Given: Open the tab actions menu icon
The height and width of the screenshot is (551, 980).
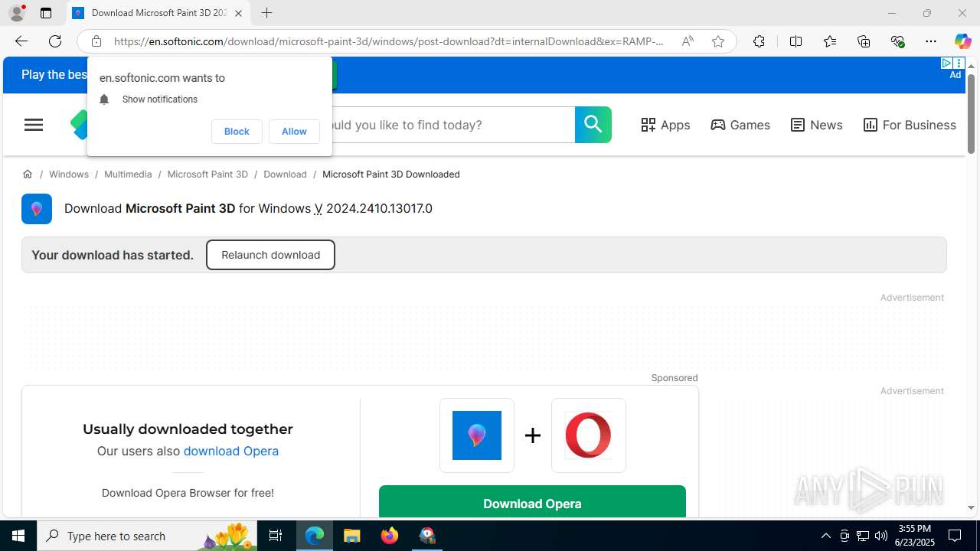Looking at the screenshot, I should [46, 13].
